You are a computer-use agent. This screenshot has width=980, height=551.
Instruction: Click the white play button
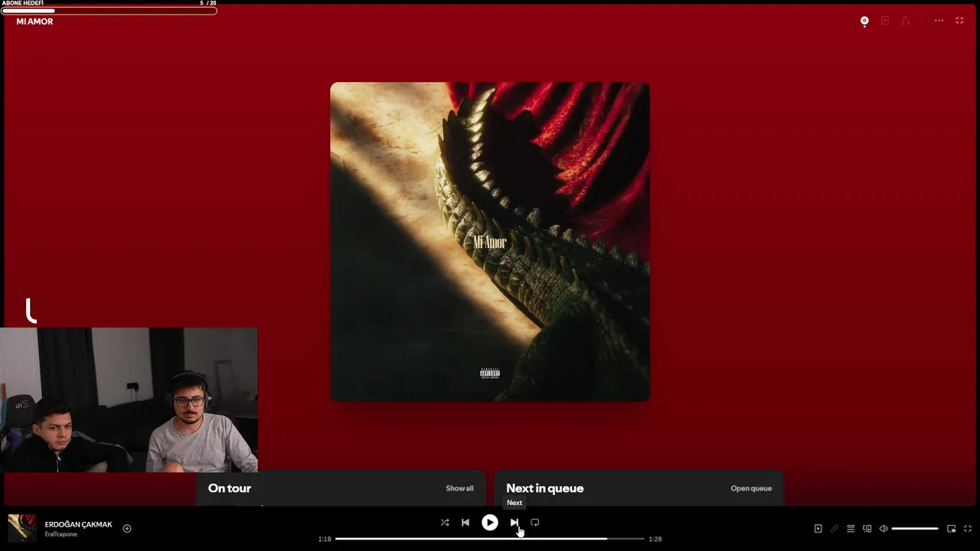(490, 523)
